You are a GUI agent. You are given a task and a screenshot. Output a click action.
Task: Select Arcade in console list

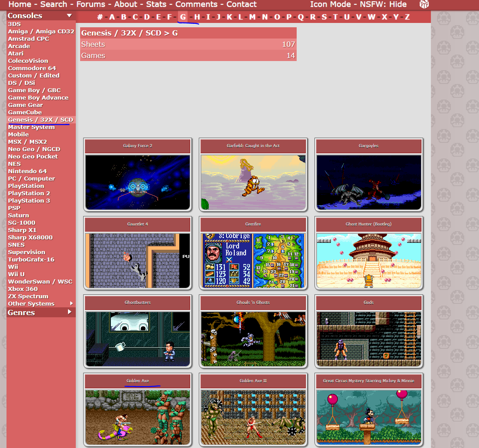(x=19, y=46)
